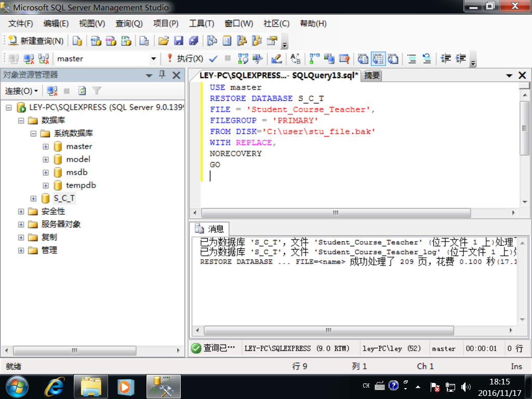The image size is (532, 399).
Task: Click Increase Indent icon
Action: [460, 59]
